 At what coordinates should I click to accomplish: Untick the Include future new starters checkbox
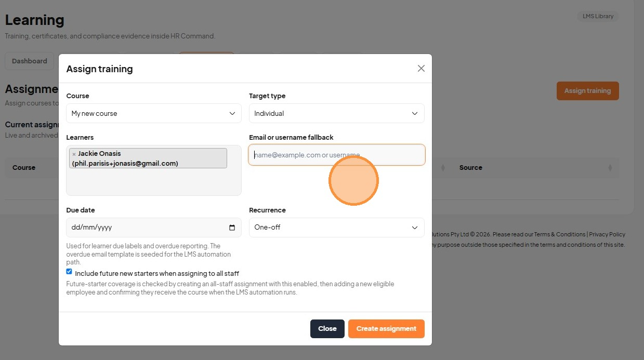[x=69, y=272]
